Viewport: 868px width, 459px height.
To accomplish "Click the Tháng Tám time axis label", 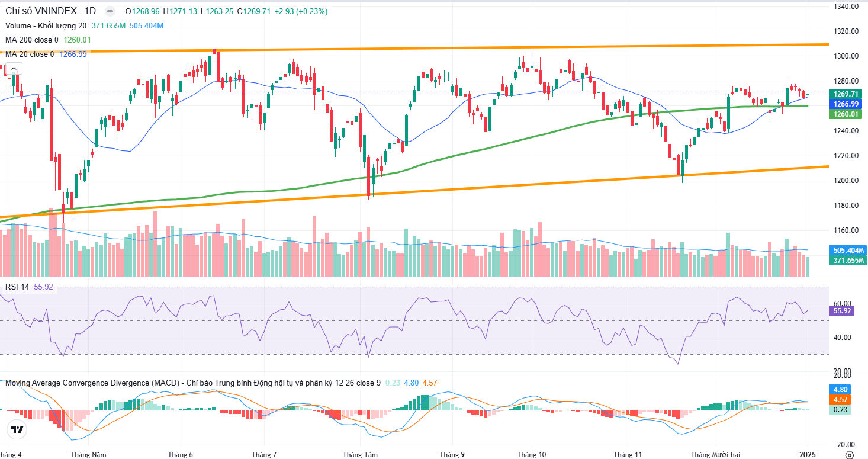I will 360,455.
